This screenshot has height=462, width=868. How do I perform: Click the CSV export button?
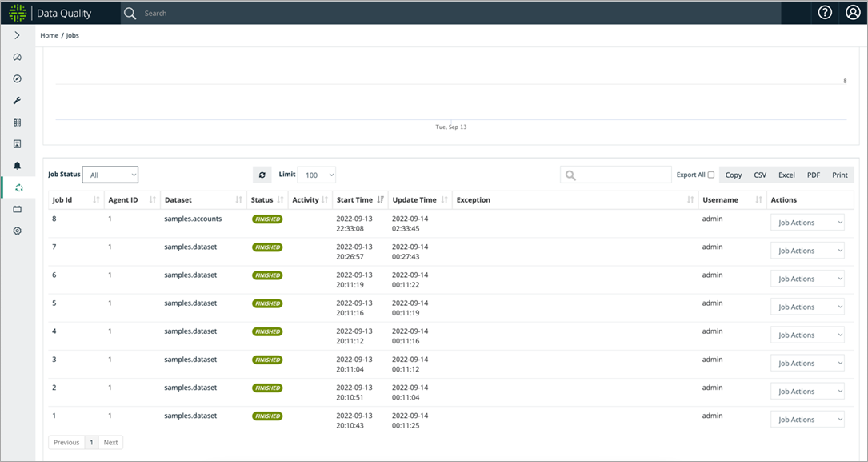[x=760, y=175]
